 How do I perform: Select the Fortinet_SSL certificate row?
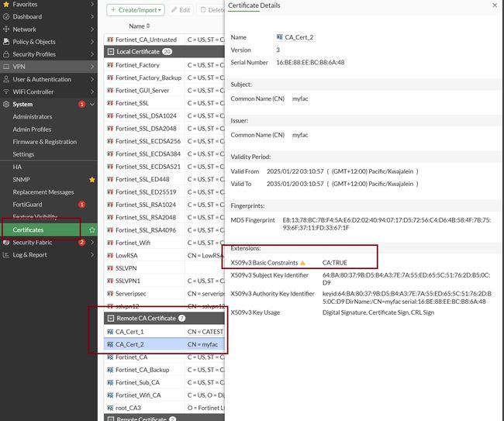coord(164,103)
